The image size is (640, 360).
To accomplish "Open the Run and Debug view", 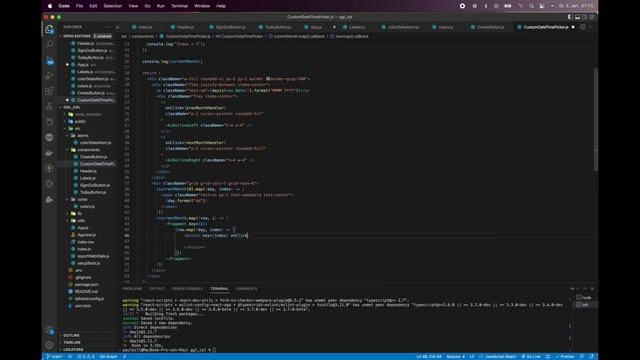I will pos(49,76).
